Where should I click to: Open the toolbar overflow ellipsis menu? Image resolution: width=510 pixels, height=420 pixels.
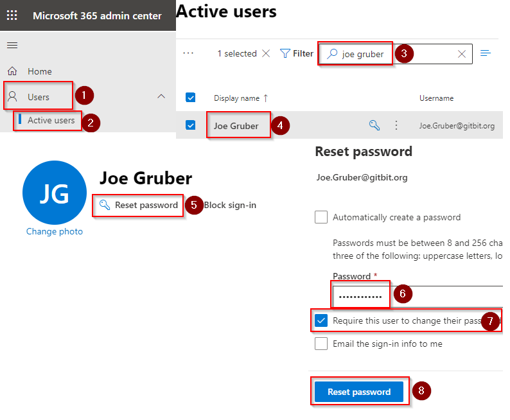[188, 54]
